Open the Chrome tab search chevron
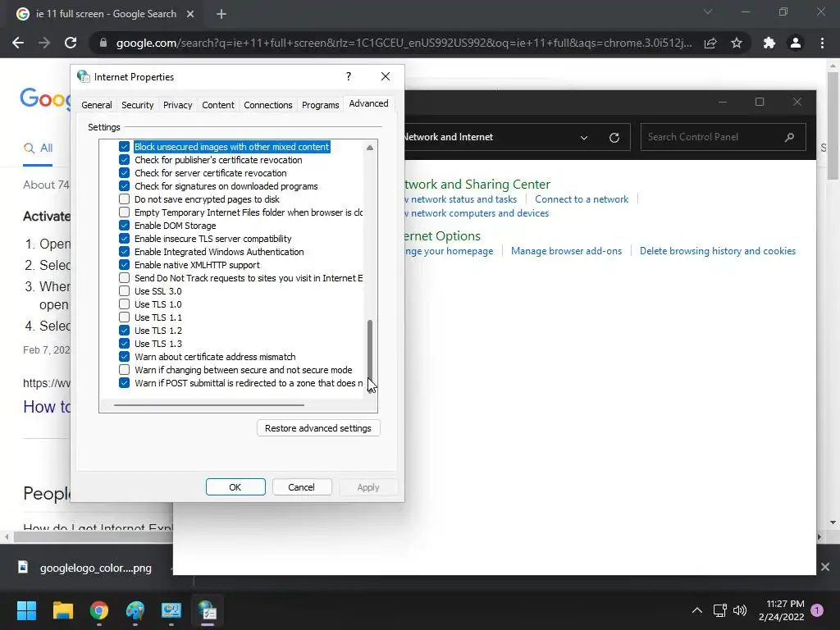840x630 pixels. click(708, 11)
